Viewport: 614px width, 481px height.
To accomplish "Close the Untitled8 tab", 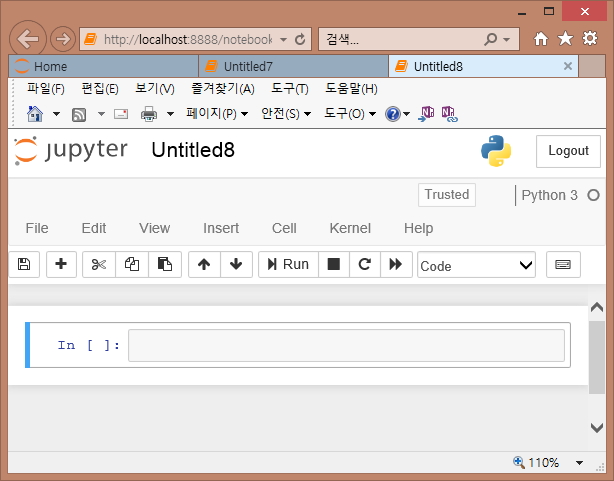I will (568, 66).
